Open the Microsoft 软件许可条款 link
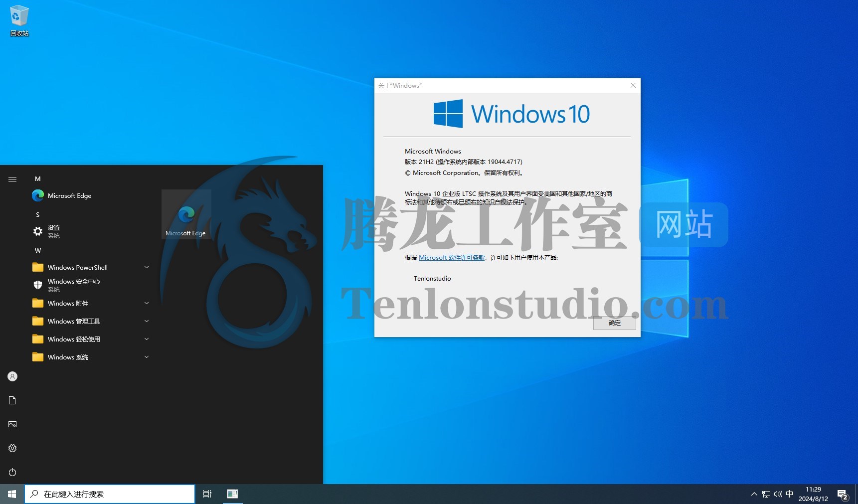The width and height of the screenshot is (858, 504). (x=451, y=258)
